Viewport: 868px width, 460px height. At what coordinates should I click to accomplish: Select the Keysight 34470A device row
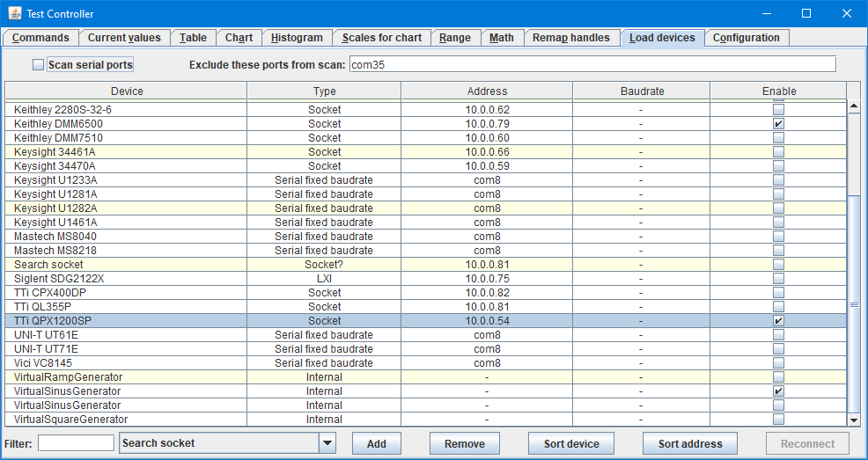[426, 166]
